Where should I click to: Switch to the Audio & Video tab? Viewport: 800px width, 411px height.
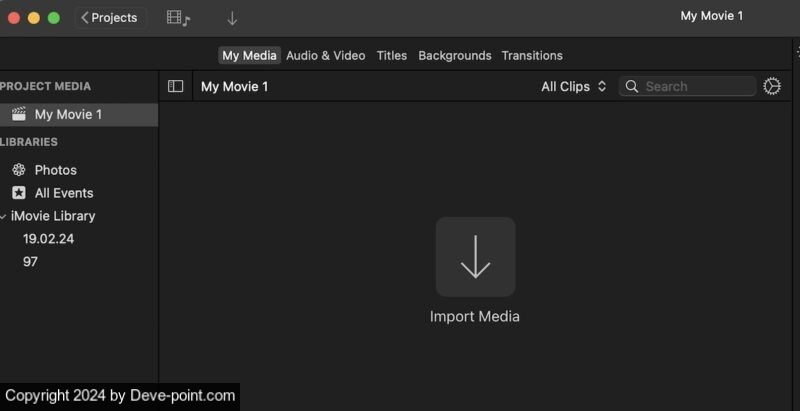point(325,55)
